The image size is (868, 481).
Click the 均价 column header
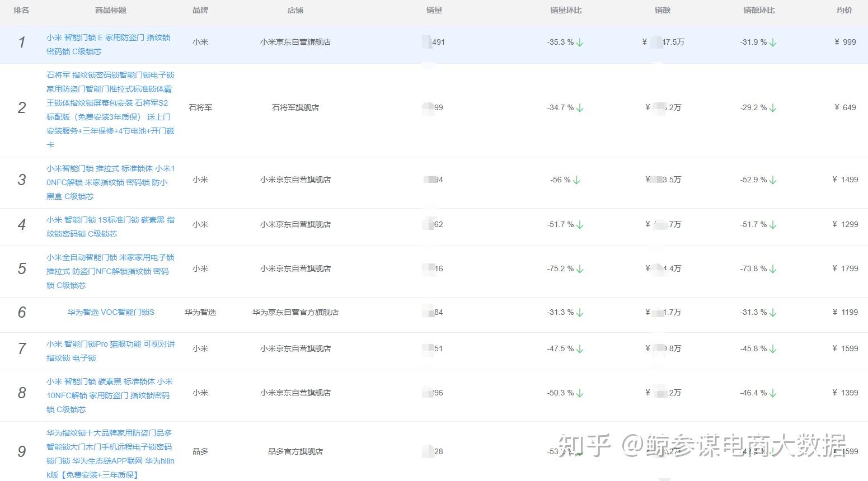pyautogui.click(x=844, y=10)
